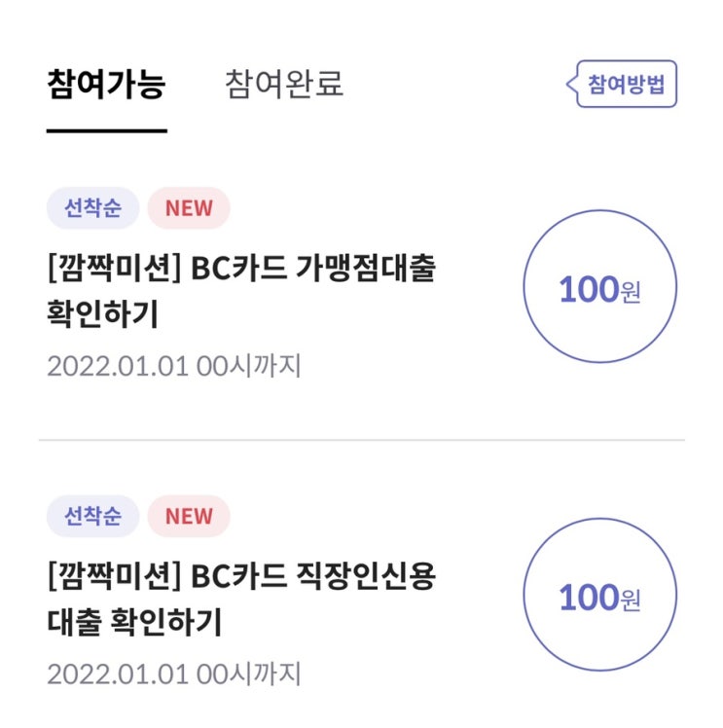Switch to the 참여가능 tab
Image resolution: width=723 pixels, height=728 pixels.
[x=106, y=85]
